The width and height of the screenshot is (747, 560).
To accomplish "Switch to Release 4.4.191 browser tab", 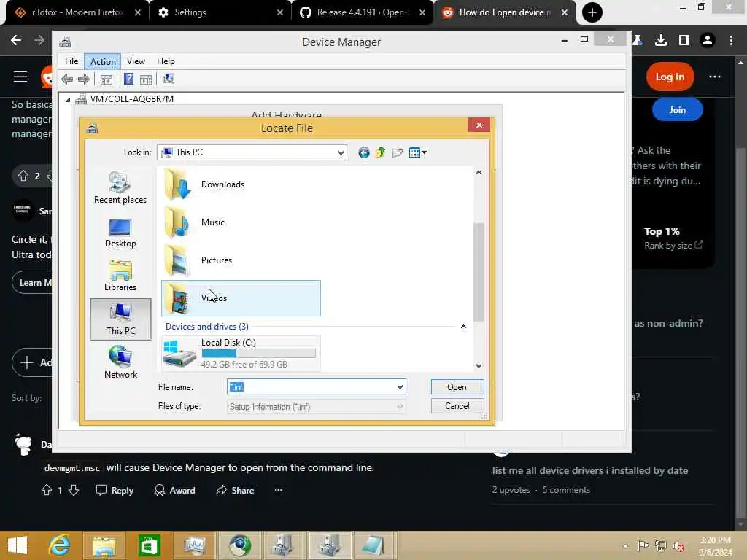I will point(362,12).
